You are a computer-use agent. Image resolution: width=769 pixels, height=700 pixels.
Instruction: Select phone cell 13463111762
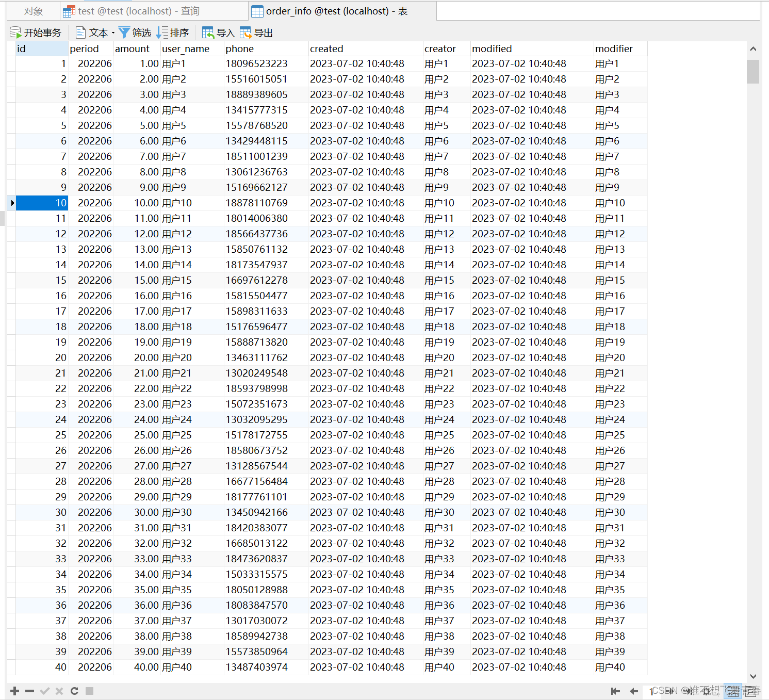point(266,358)
